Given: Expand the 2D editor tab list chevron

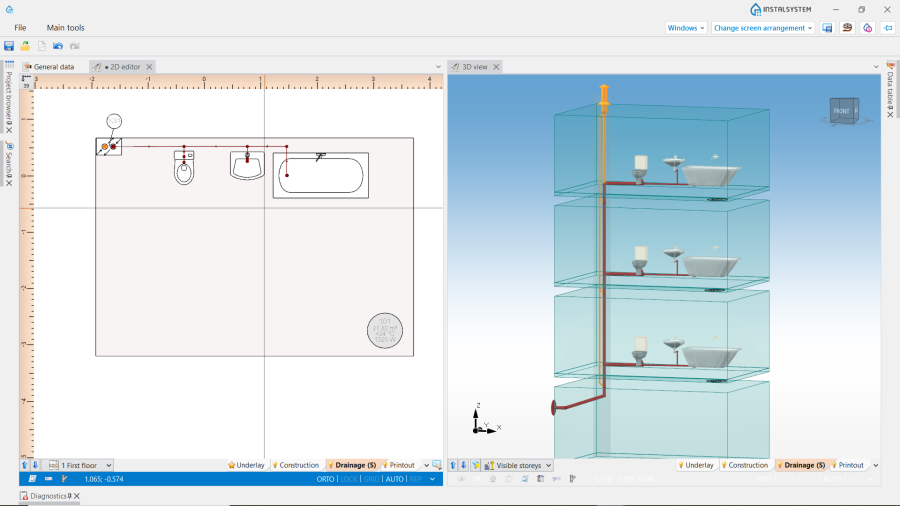Looking at the screenshot, I should [x=438, y=67].
